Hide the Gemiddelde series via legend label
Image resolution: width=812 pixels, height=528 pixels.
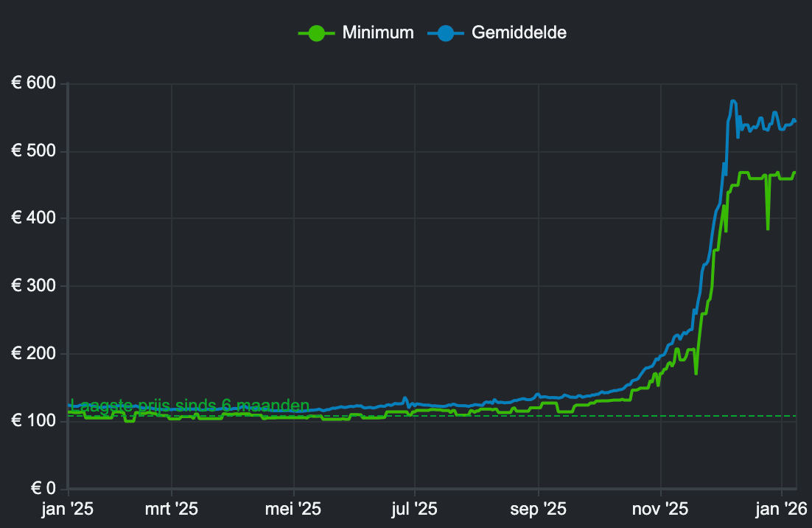click(x=518, y=33)
